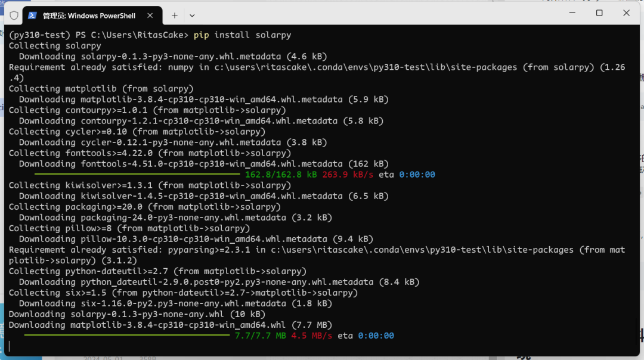Close the terminal window
The height and width of the screenshot is (360, 644).
(x=627, y=13)
